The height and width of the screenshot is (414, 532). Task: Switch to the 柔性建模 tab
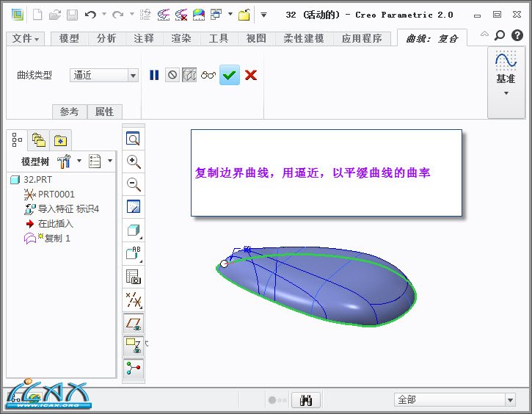coord(304,38)
